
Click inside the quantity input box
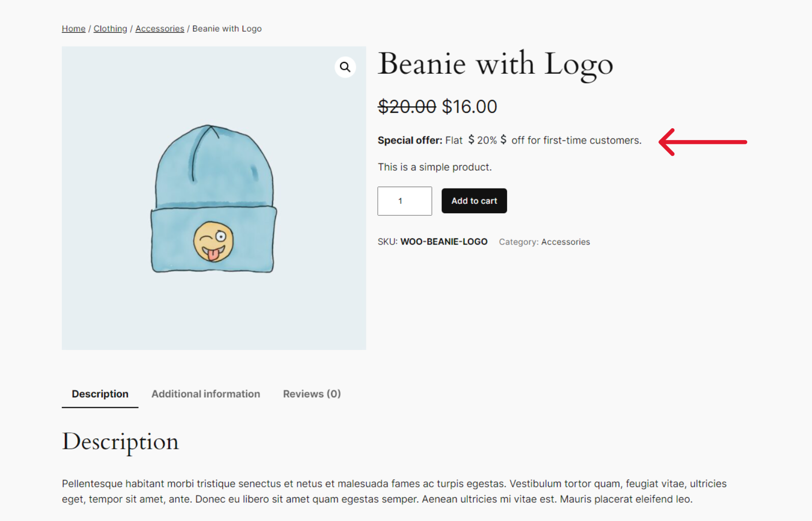[404, 201]
